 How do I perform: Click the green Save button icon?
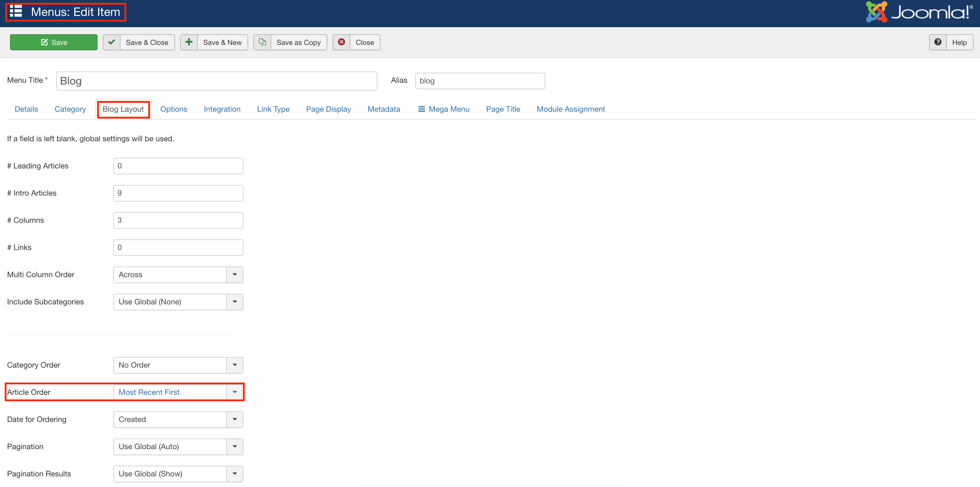[45, 42]
